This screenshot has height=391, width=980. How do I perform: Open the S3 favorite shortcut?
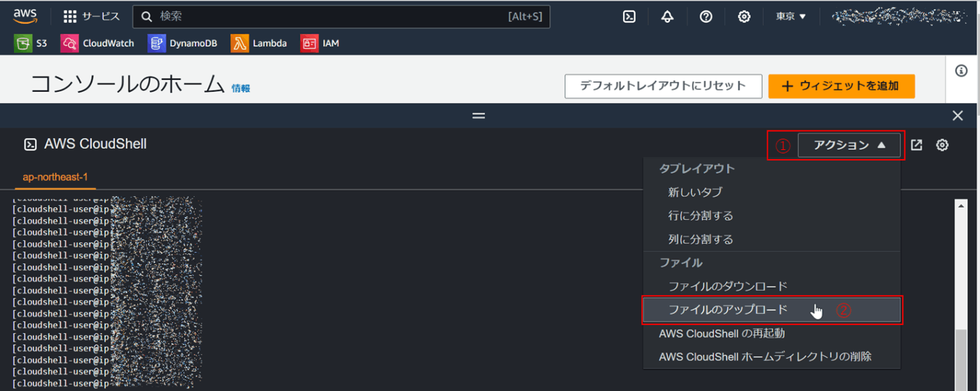[31, 43]
